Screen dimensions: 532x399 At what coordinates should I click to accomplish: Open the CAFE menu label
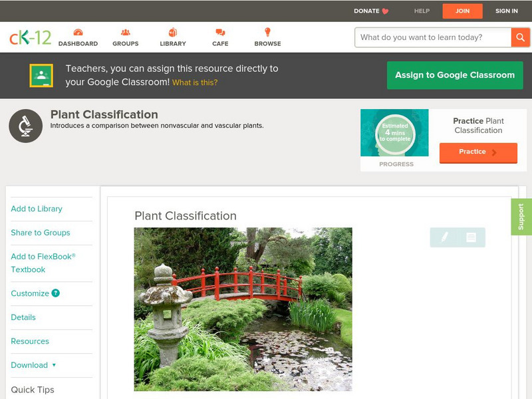220,44
